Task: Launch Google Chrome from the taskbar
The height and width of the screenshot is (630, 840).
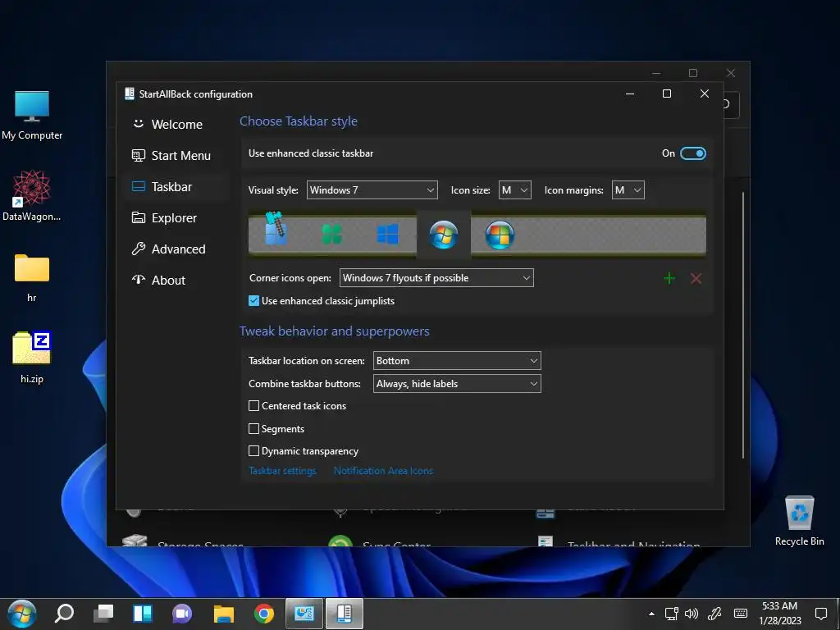Action: (x=263, y=614)
